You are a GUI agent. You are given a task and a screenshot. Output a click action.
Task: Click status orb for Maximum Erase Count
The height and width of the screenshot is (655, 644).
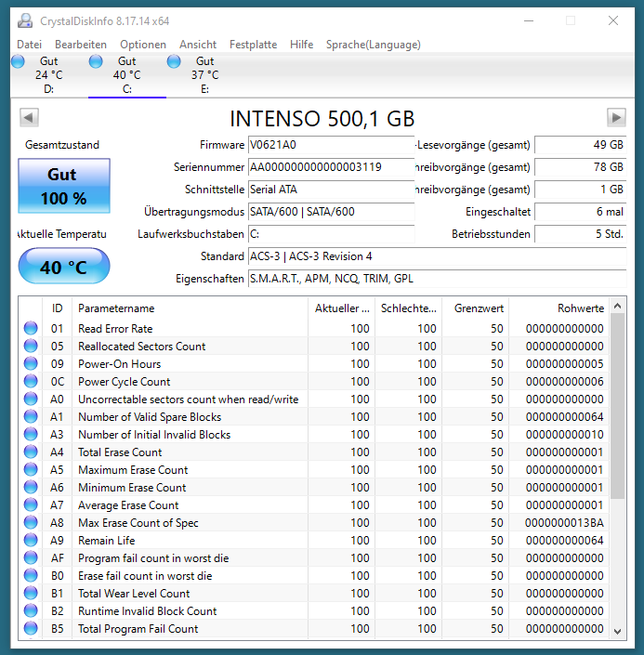31,469
